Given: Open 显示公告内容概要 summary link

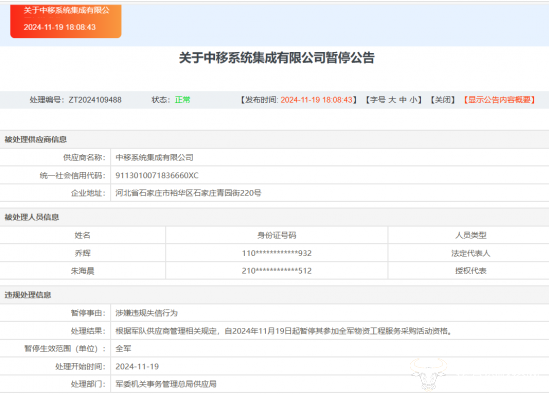Looking at the screenshot, I should point(499,100).
